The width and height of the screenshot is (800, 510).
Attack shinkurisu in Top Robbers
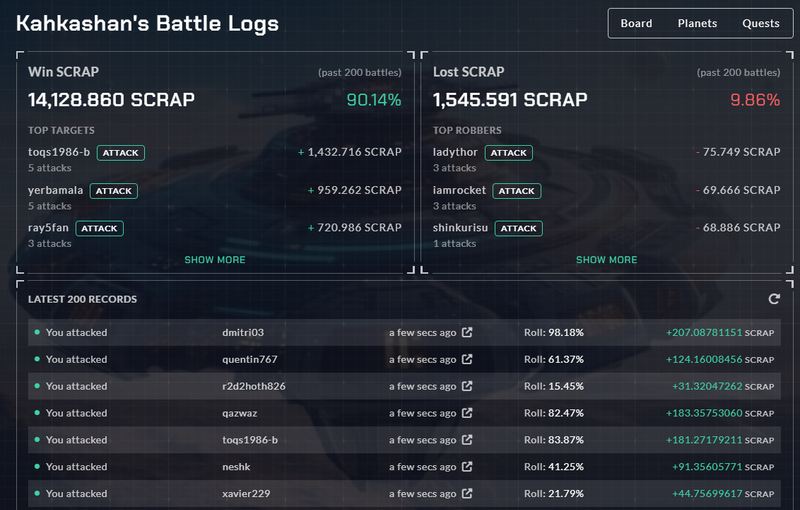coord(518,228)
